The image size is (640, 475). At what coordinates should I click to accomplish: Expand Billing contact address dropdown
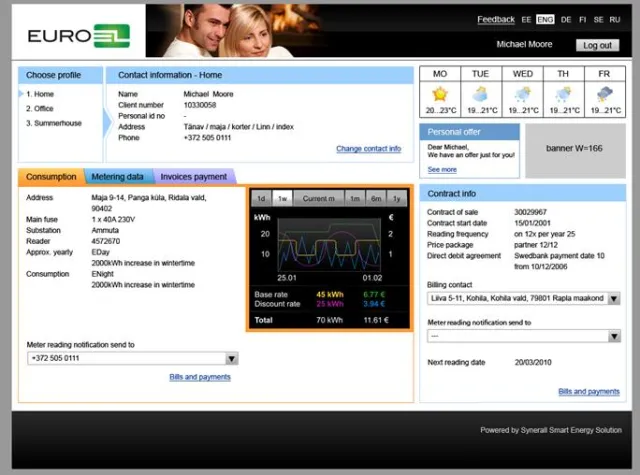[612, 298]
